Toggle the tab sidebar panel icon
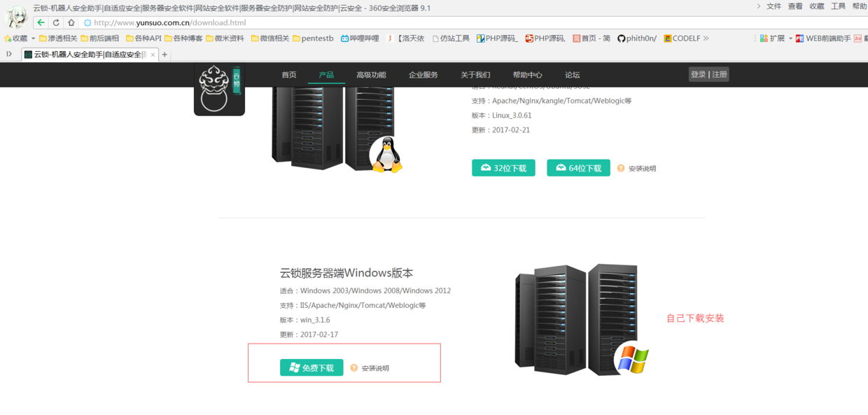This screenshot has height=415, width=868. click(9, 54)
